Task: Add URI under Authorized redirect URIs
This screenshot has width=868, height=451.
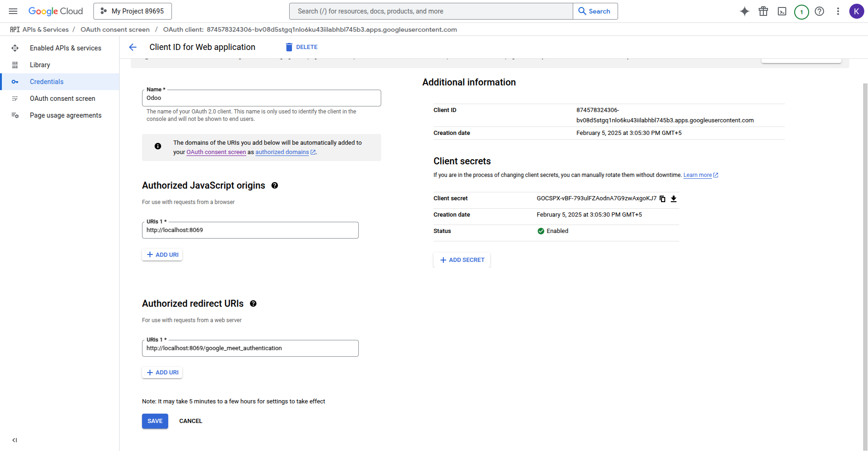Action: [162, 373]
